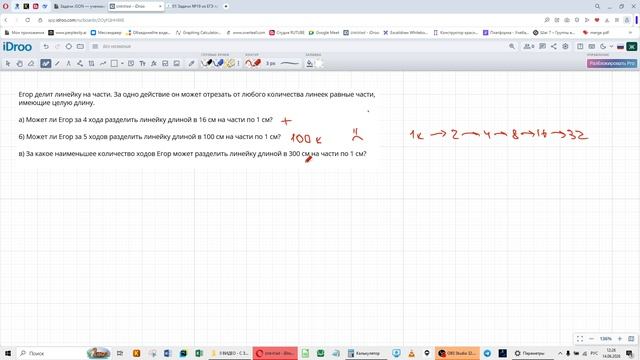Select the eraser tool
Screen dimensions: 640x360
(x=31, y=63)
